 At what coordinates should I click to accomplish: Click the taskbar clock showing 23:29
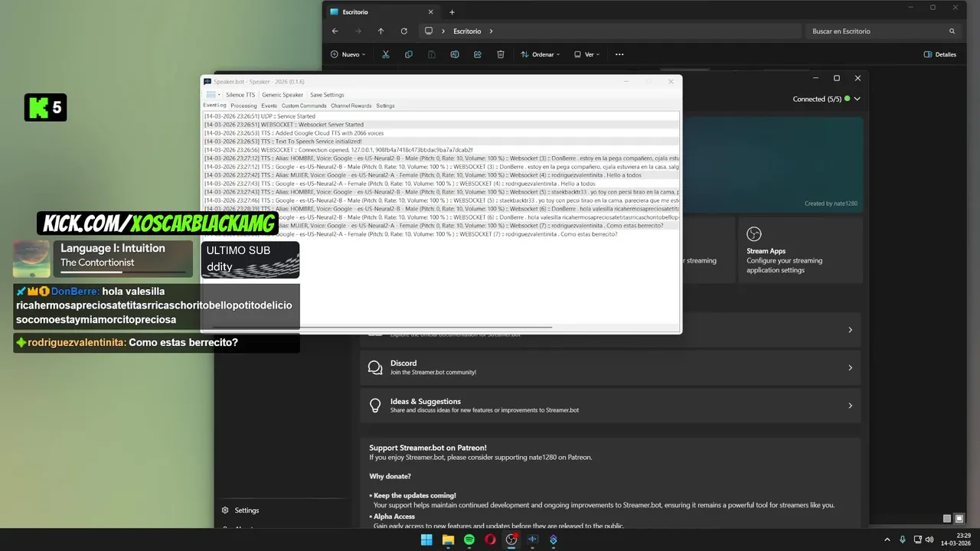click(x=955, y=540)
